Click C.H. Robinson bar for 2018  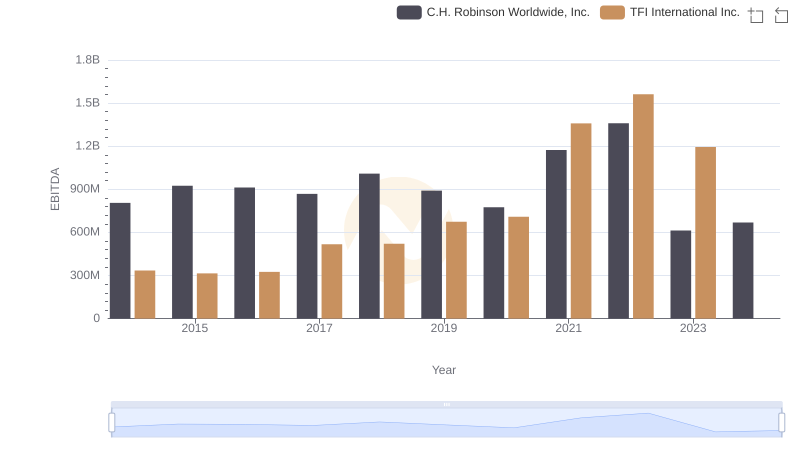(369, 246)
